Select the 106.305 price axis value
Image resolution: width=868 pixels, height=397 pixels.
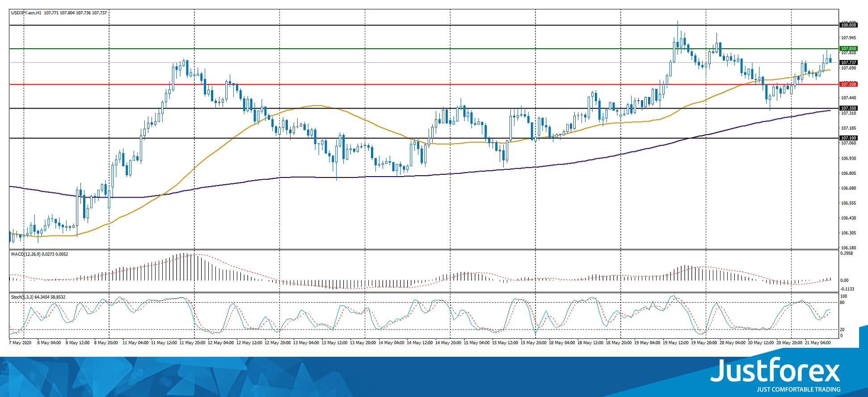pos(848,233)
